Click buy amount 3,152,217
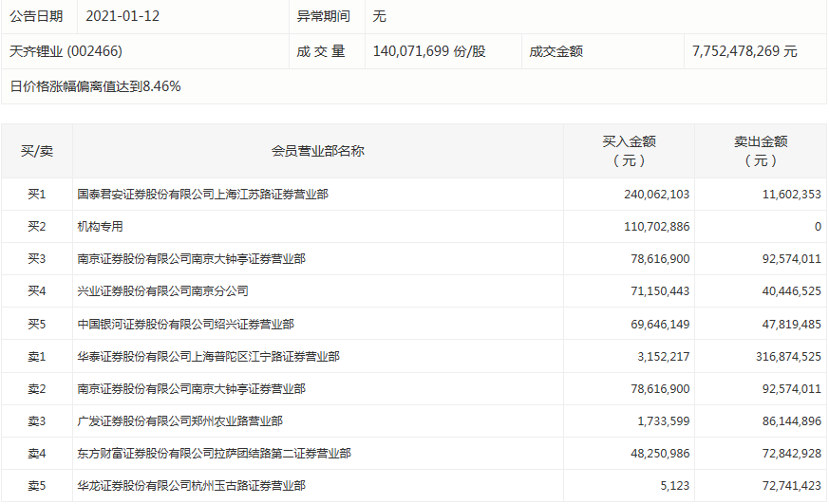829x504 pixels. coord(664,357)
